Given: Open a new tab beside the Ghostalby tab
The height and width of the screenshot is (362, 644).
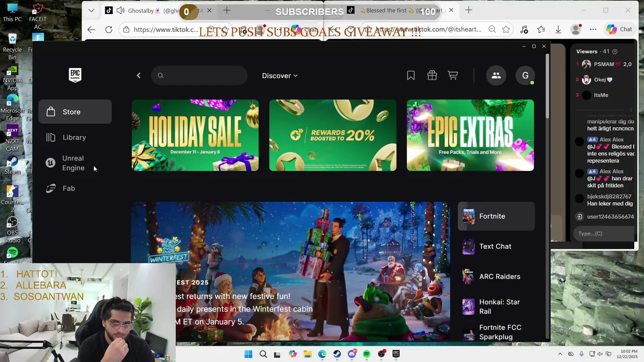Looking at the screenshot, I should pos(227,11).
